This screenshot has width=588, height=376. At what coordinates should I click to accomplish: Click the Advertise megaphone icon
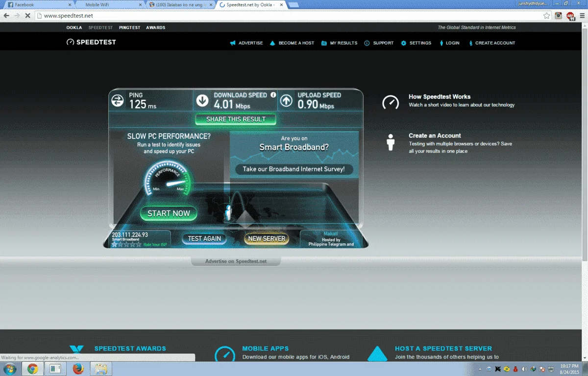point(233,43)
